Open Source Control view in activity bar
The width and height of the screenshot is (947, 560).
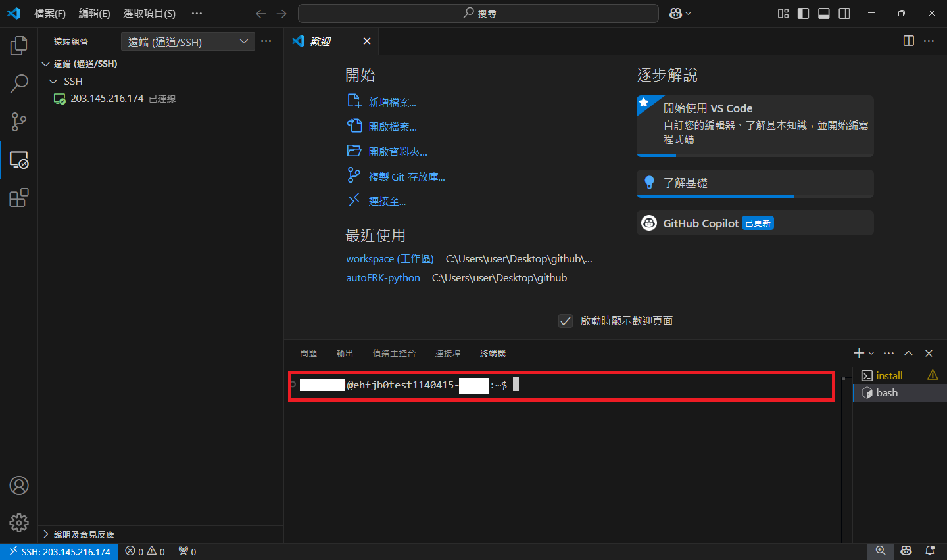(x=19, y=122)
